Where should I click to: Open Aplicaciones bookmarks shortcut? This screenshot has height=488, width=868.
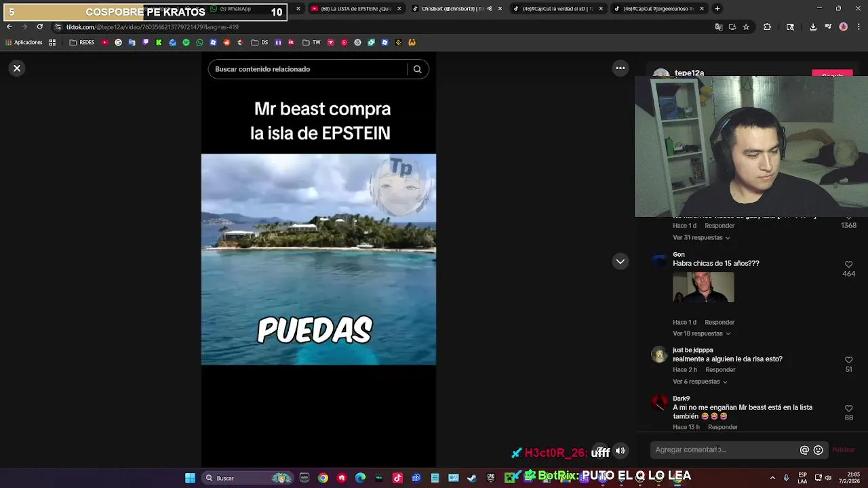(x=24, y=43)
